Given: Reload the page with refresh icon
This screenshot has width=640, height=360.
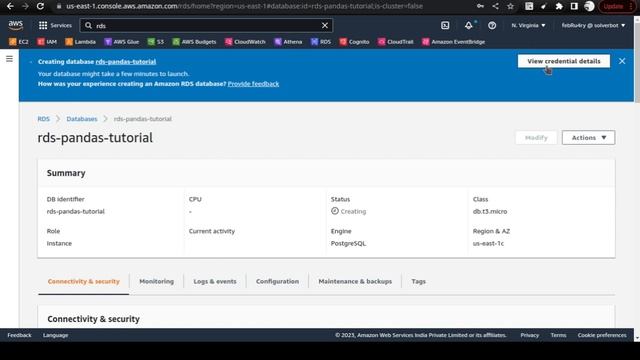Looking at the screenshot, I should tap(40, 6).
